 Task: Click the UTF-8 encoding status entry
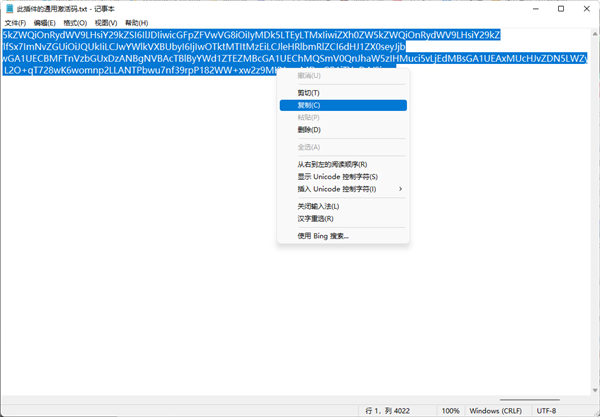pyautogui.click(x=546, y=411)
